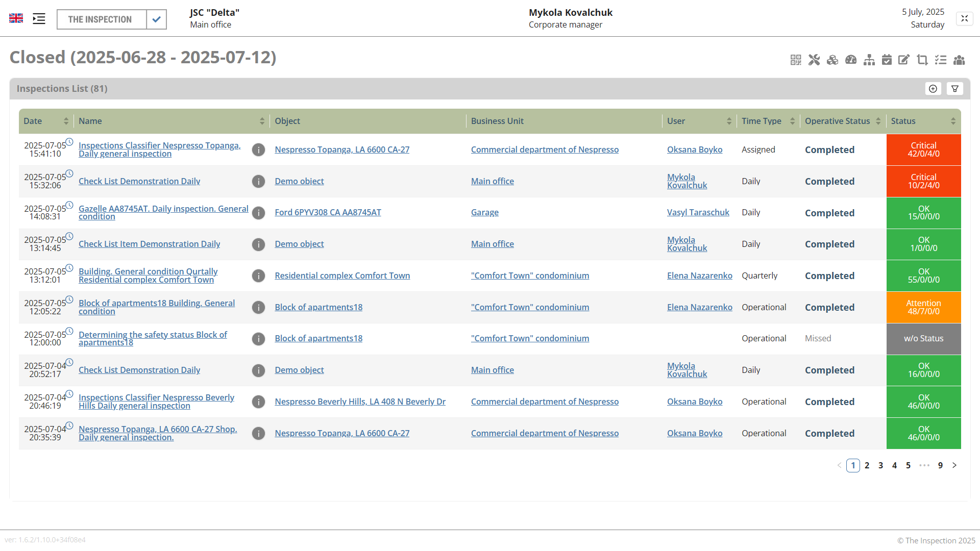
Task: Open the stacked cubes objects icon
Action: 832,60
